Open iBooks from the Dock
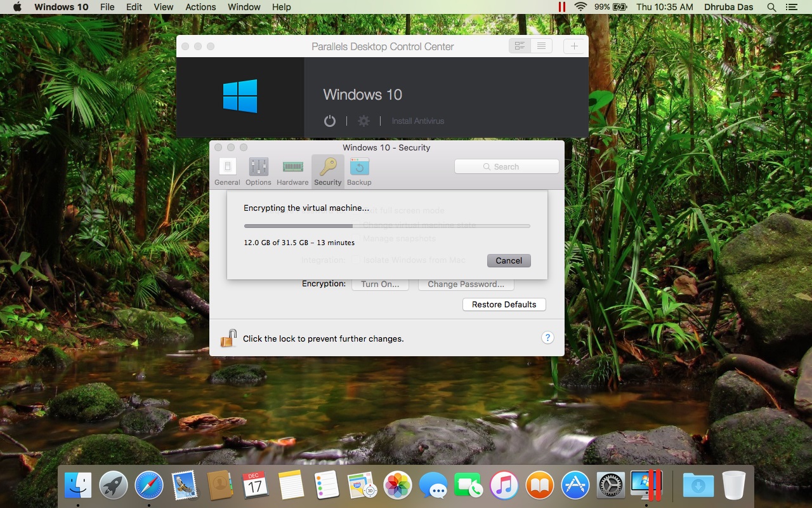The width and height of the screenshot is (812, 508). (540, 486)
